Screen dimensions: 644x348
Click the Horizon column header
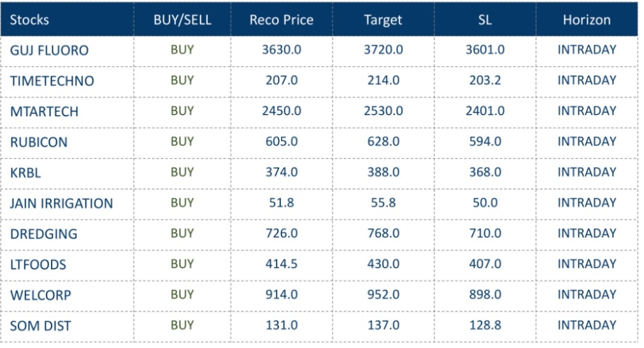587,20
